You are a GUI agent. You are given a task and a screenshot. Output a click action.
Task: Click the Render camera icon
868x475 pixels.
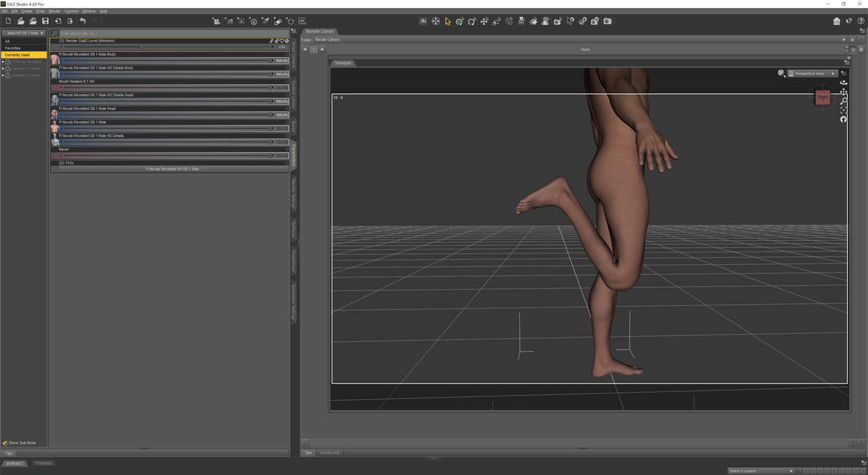pos(607,22)
